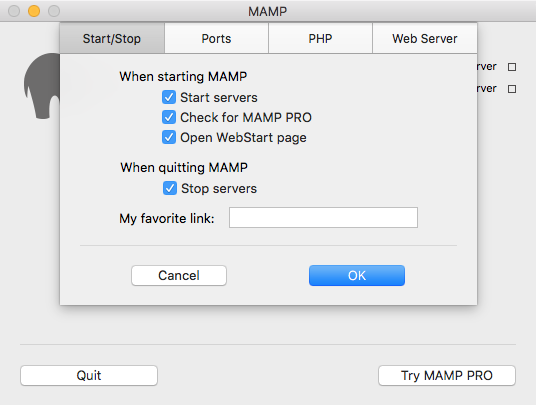This screenshot has width=536, height=405.
Task: Focus the My favorite link field
Action: [323, 217]
